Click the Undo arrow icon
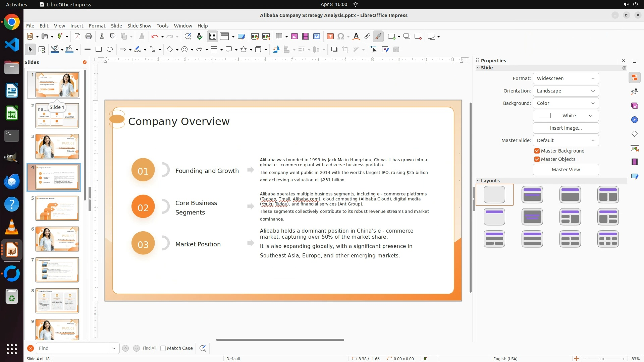Viewport: 644px width, 362px height. click(x=154, y=37)
